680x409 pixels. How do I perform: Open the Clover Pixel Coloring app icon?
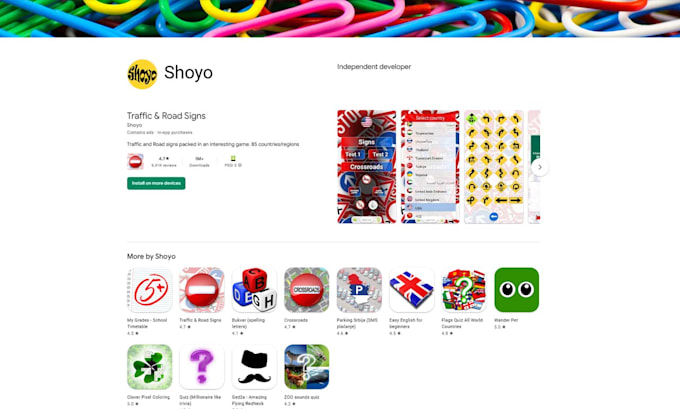[150, 367]
